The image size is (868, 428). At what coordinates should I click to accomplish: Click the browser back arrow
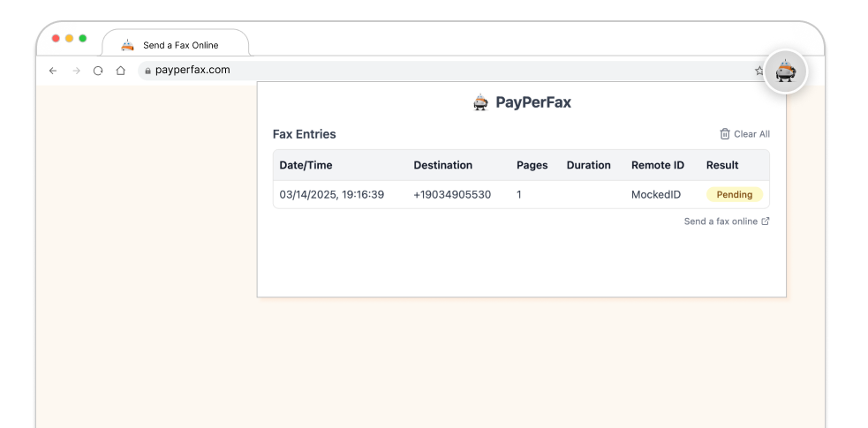(53, 71)
